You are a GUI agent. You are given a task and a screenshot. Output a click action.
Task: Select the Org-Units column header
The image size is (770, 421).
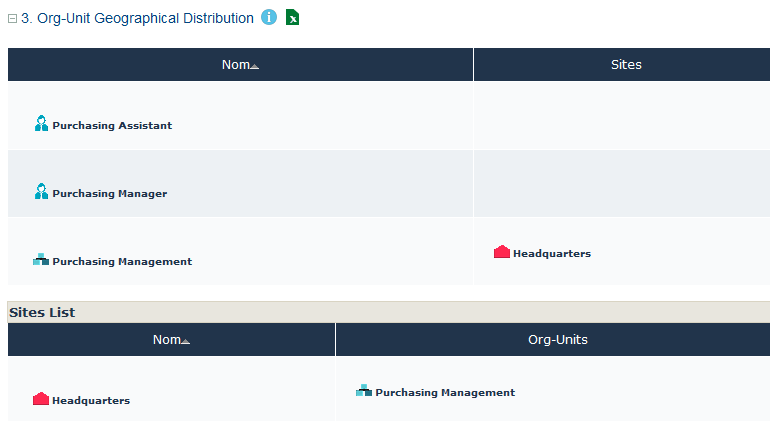(x=558, y=340)
